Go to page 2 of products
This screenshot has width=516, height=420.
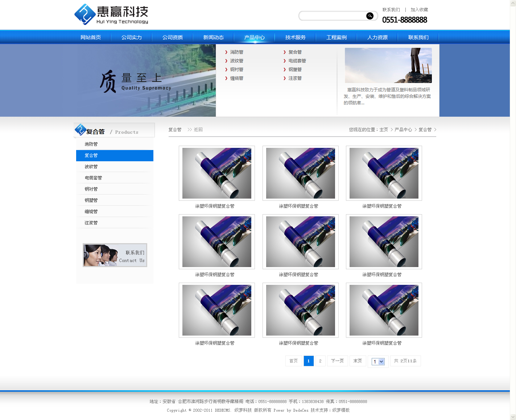(x=320, y=361)
